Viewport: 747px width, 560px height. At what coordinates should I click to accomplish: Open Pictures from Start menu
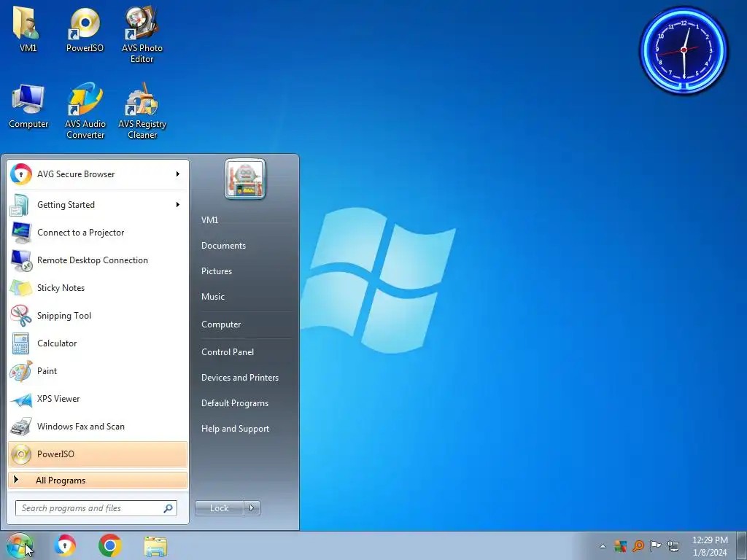pyautogui.click(x=217, y=271)
